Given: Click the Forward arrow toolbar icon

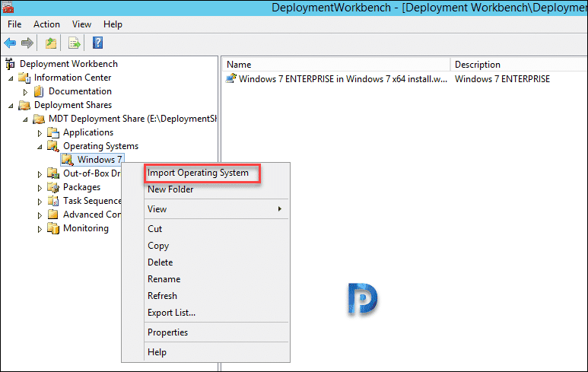Looking at the screenshot, I should 27,43.
